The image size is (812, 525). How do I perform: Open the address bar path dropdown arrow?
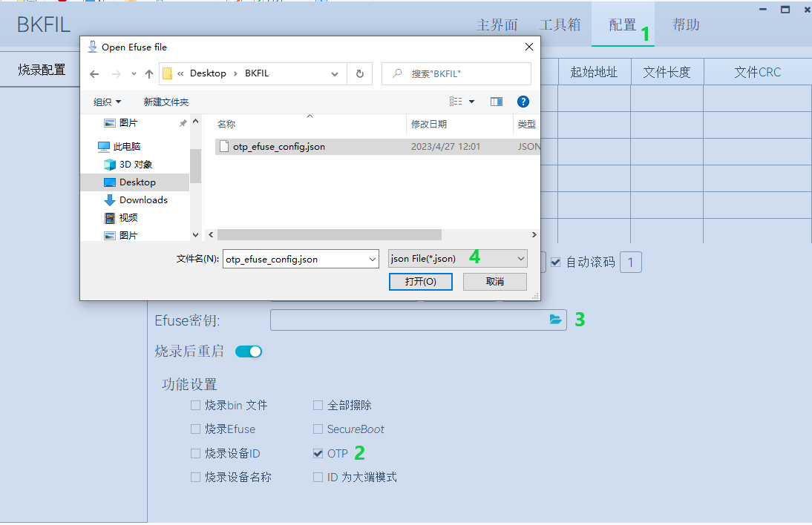point(334,73)
